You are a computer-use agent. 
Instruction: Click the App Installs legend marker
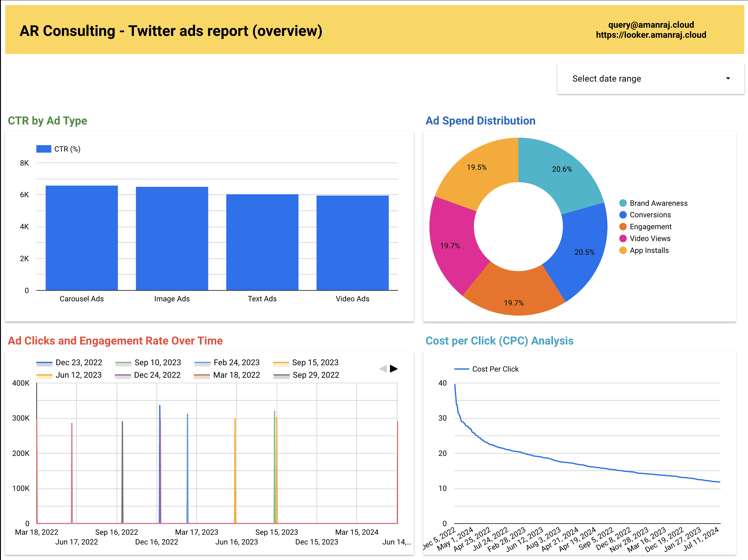[x=623, y=250]
